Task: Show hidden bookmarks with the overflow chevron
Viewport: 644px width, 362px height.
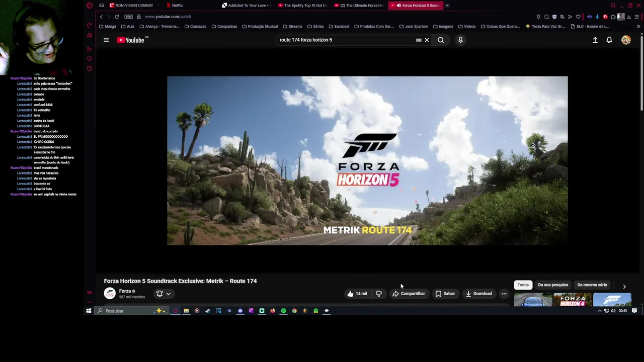Action: pyautogui.click(x=639, y=26)
